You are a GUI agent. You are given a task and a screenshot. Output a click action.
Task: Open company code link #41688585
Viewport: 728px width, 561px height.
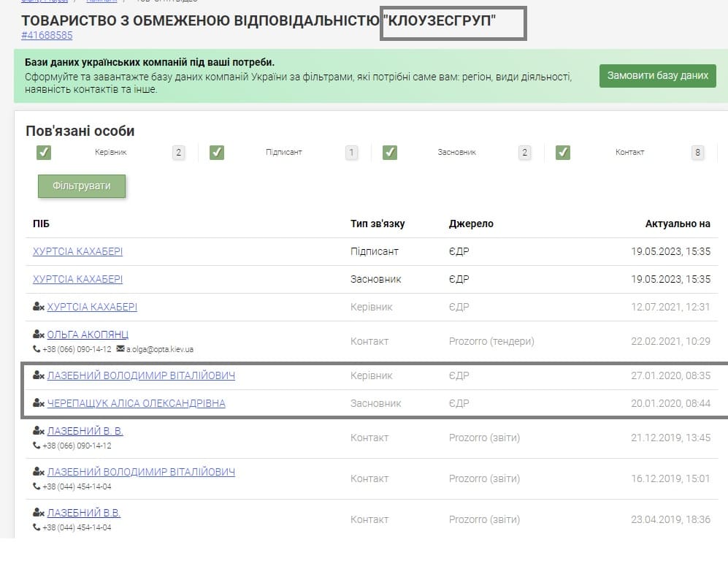tap(47, 35)
